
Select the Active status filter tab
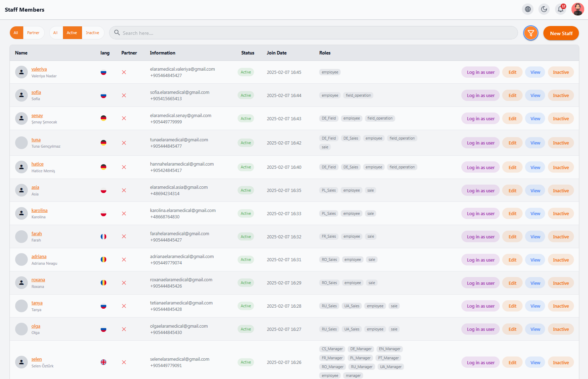point(72,33)
